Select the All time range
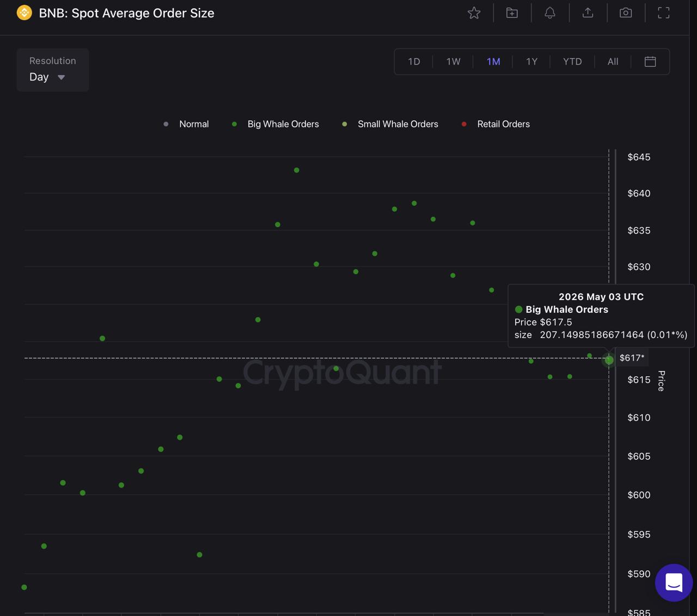This screenshot has width=697, height=616. pos(613,61)
